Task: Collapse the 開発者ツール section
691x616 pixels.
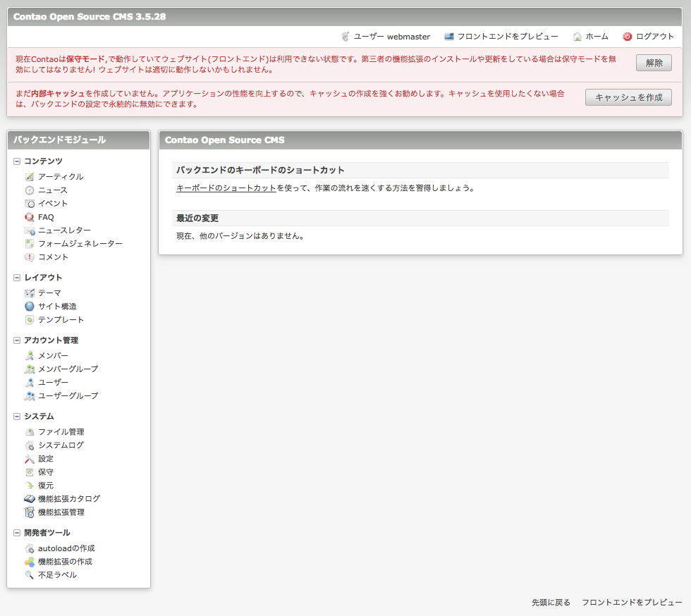Action: [17, 533]
